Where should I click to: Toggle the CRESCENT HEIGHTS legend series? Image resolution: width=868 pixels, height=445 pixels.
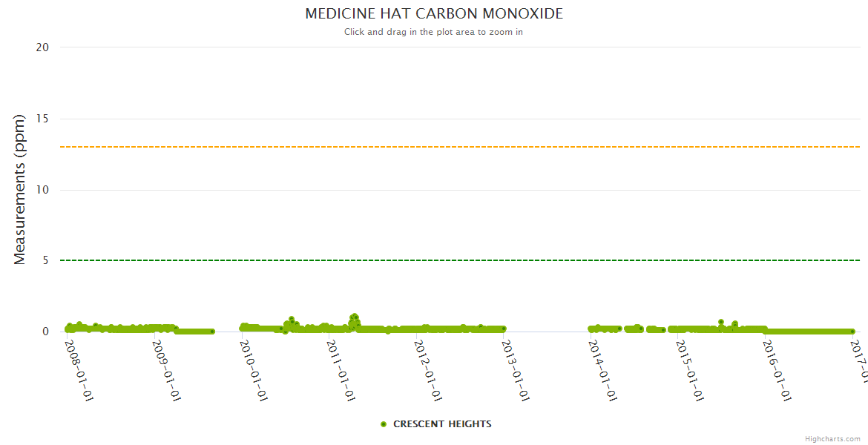click(441, 424)
